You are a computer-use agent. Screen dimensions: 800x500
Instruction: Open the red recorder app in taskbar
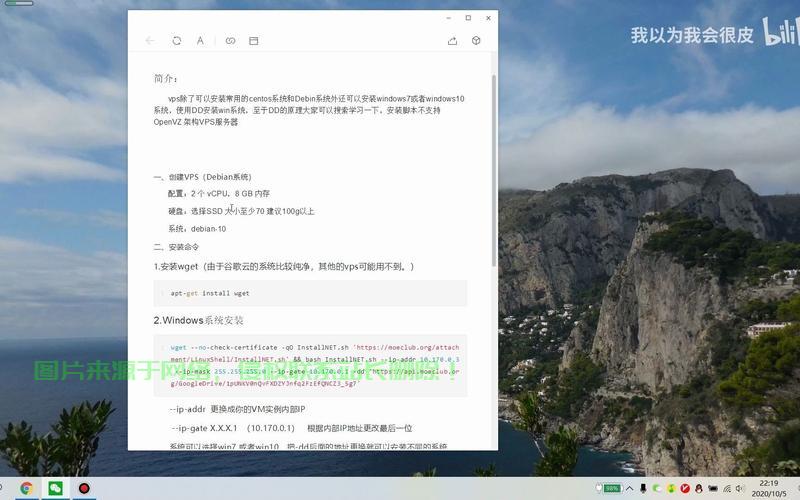coord(84,489)
